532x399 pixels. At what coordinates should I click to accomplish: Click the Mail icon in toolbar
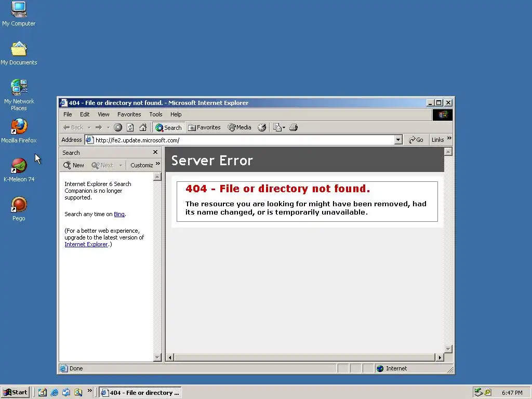(277, 128)
